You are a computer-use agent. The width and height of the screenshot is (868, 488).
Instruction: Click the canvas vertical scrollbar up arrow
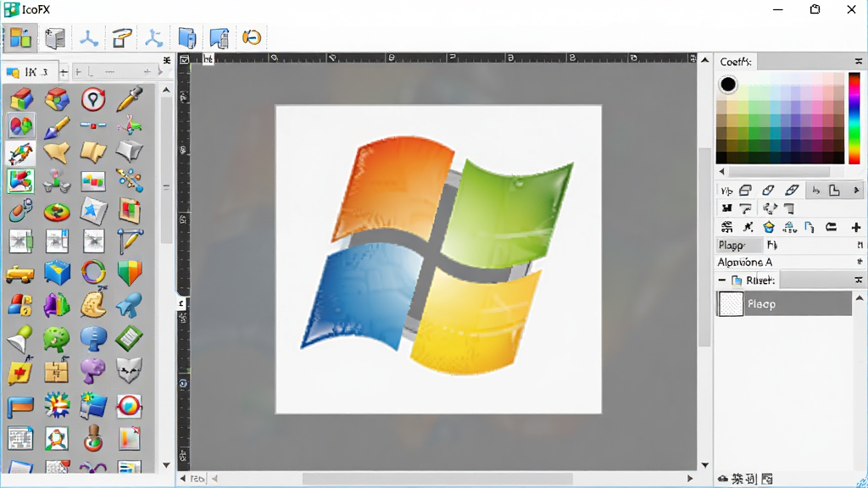(x=704, y=60)
